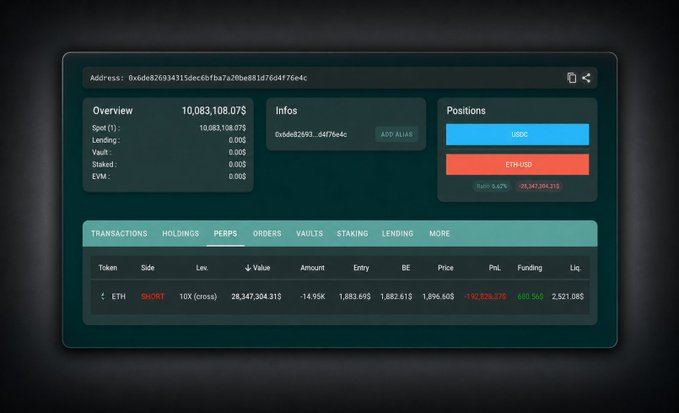Sort by the Value column arrow
This screenshot has height=413, width=679.
(248, 268)
